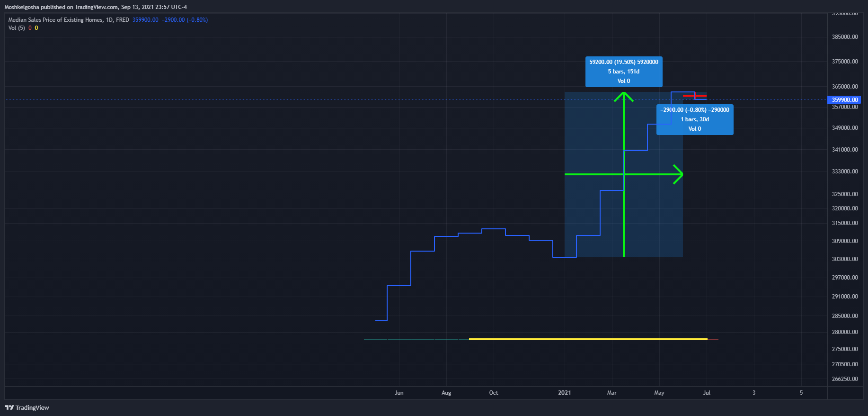Click the 297000.00 price axis label
This screenshot has height=416, width=868.
click(845, 278)
